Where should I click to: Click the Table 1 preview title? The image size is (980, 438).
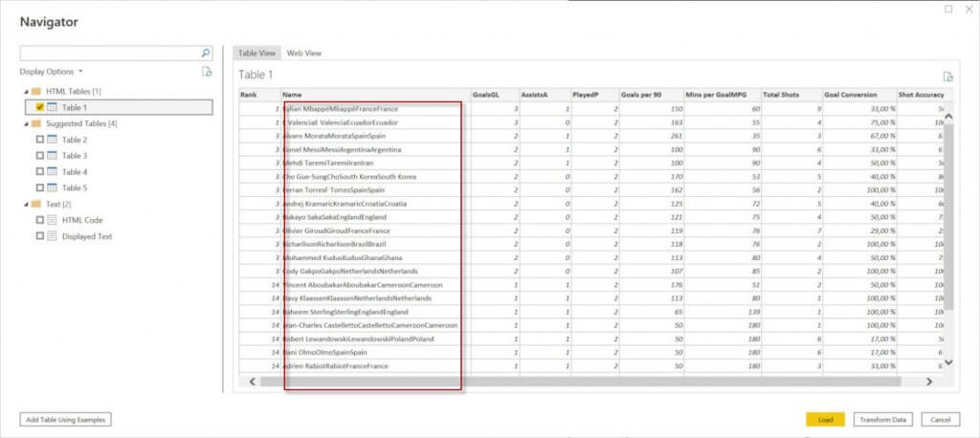coord(256,75)
